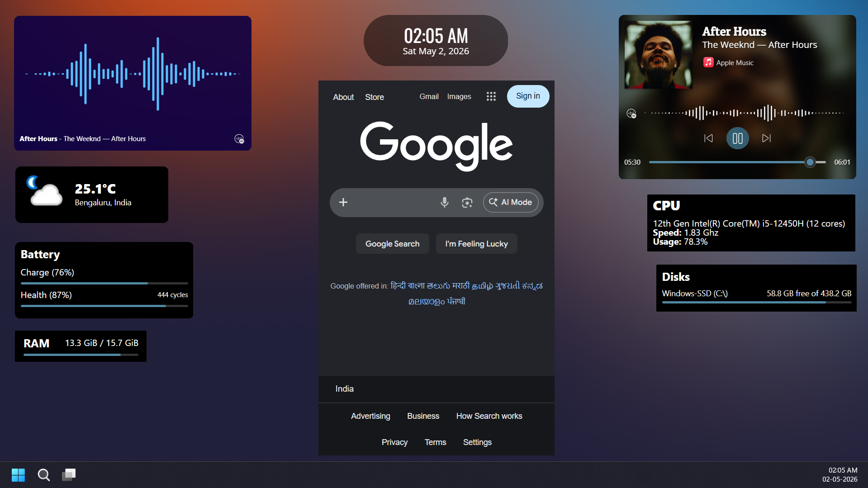Click RAM usage 13.3 GiB / 15.7 GiB
This screenshot has height=488, width=868.
102,343
